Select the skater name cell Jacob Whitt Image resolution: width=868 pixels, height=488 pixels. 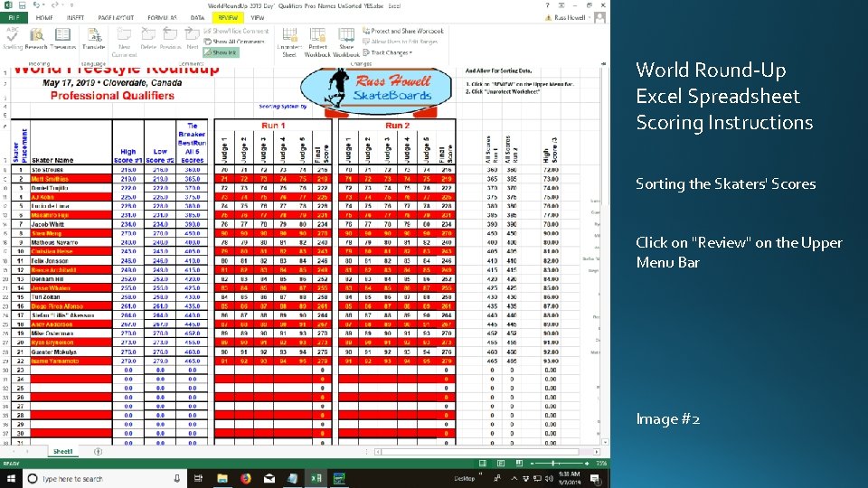coord(71,224)
